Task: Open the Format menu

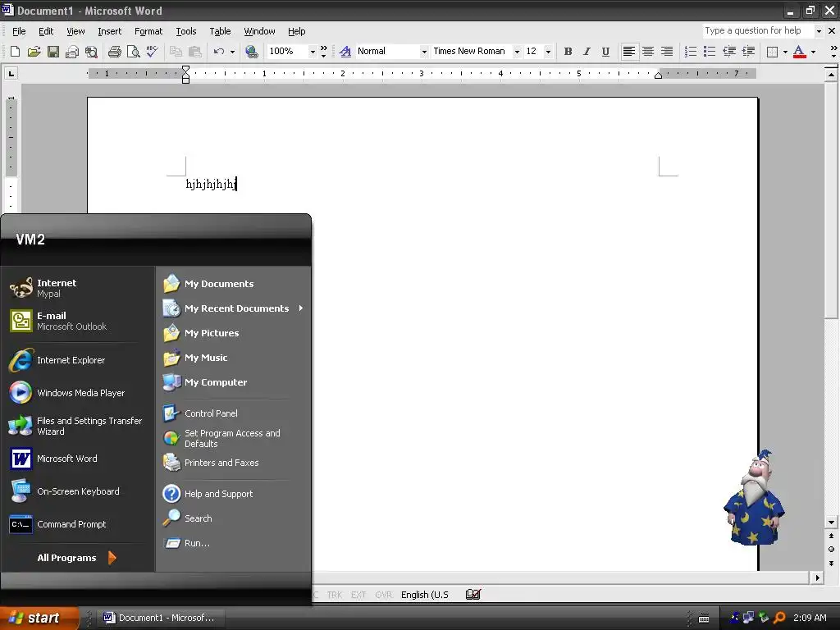Action: pyautogui.click(x=148, y=31)
